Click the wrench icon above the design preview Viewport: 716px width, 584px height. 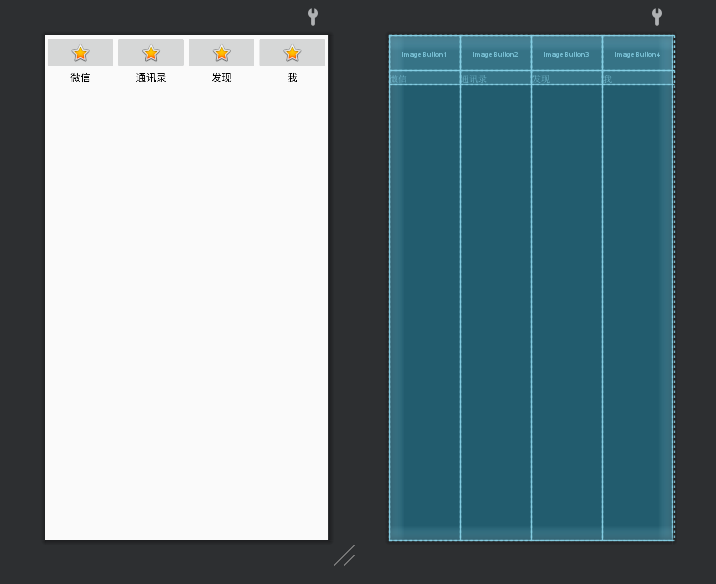[x=313, y=17]
